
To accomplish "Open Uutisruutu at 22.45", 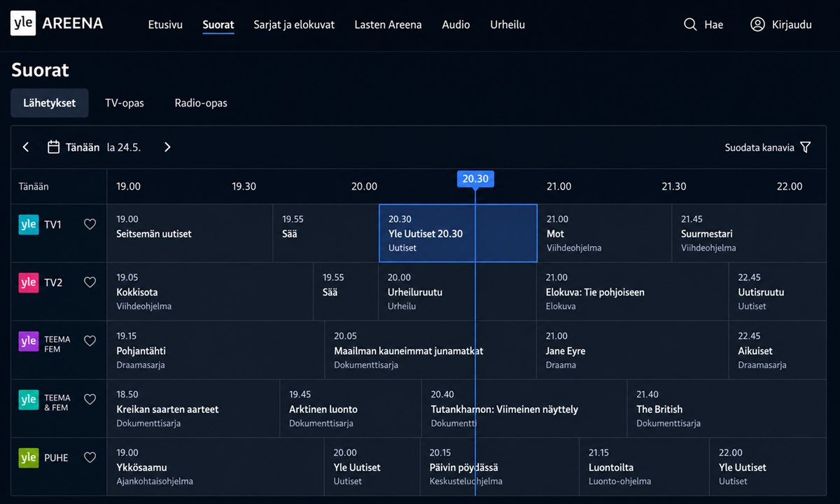I will tap(778, 292).
